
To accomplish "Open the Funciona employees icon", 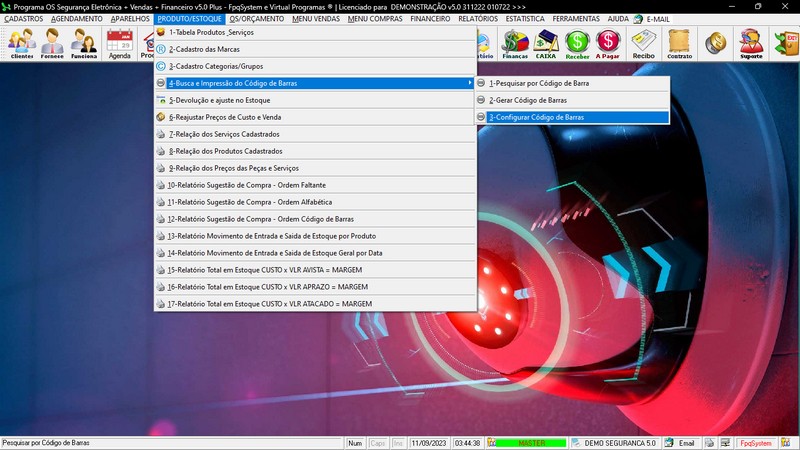I will [x=84, y=43].
